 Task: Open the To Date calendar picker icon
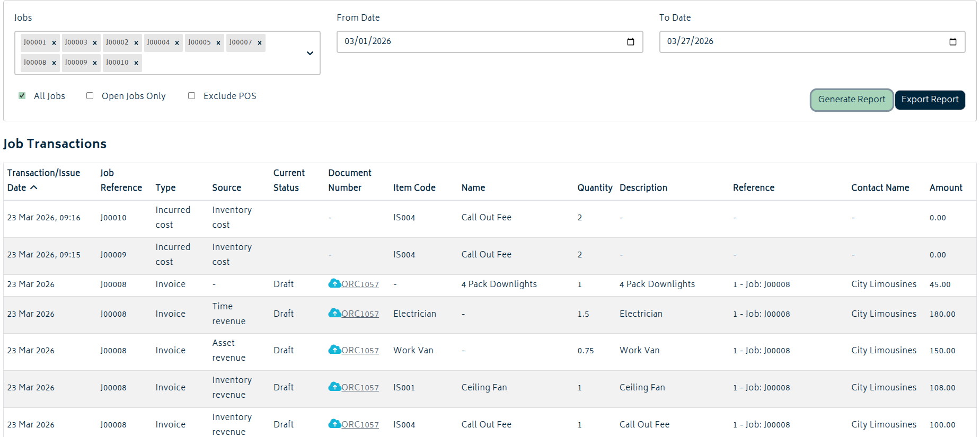pos(952,42)
